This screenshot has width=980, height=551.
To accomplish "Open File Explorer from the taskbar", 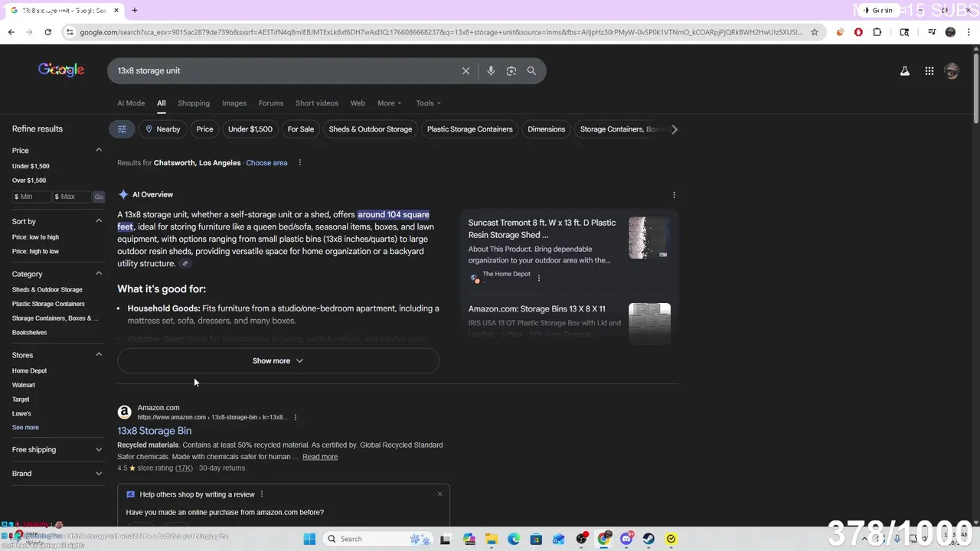I will click(492, 539).
